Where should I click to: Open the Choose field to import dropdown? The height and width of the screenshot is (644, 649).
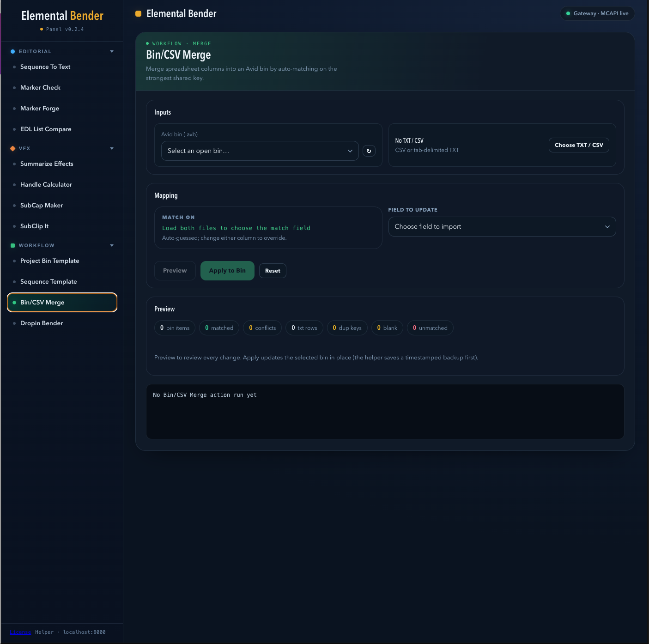[x=502, y=227]
